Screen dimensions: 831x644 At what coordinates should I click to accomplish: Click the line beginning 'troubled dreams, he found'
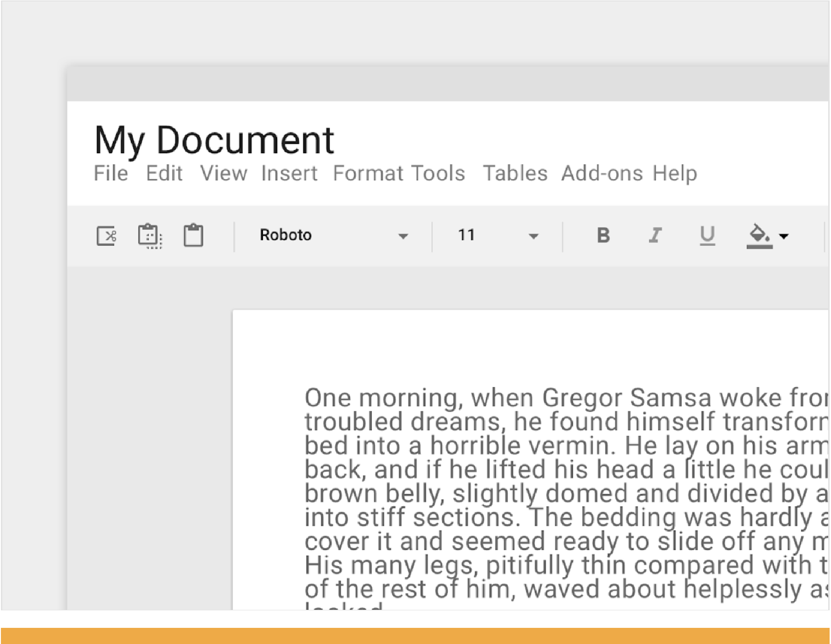(x=566, y=422)
